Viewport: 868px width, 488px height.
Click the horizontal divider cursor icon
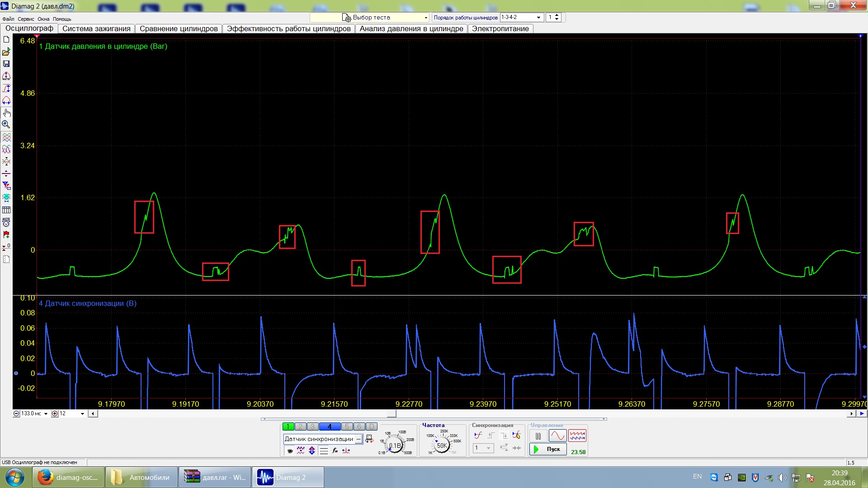click(x=6, y=174)
